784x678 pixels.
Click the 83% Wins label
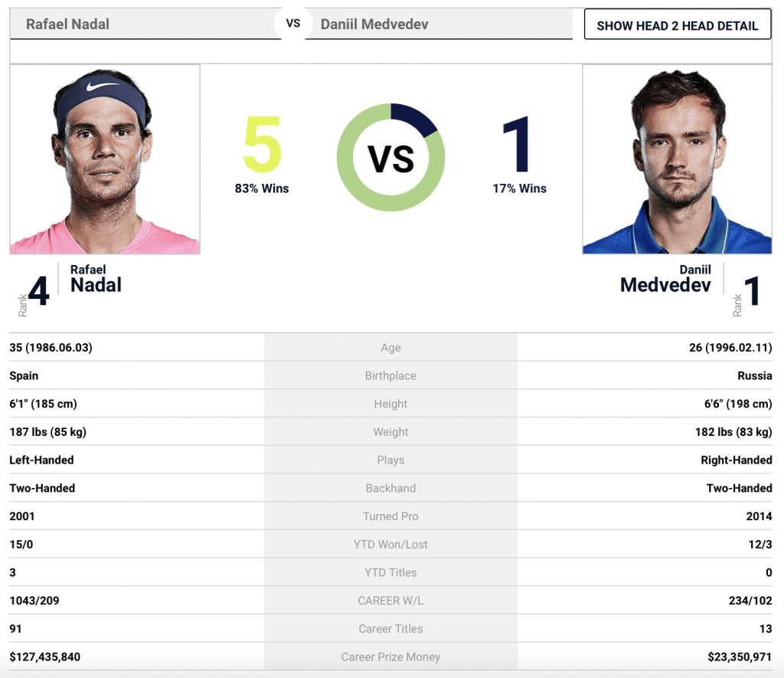(262, 188)
